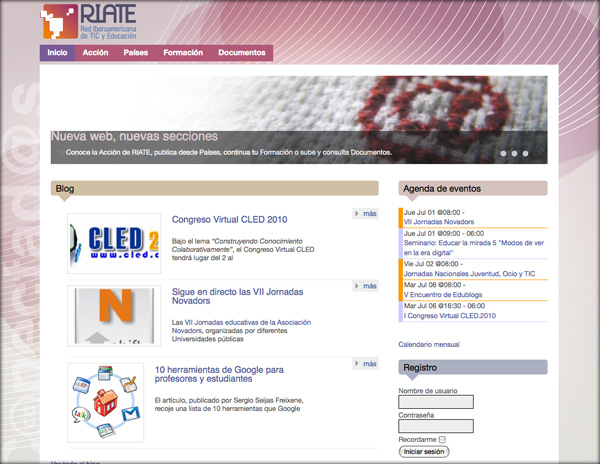This screenshot has width=600, height=464.
Task: Open event 'VII Jornadas Novadors' in agenda
Action: pyautogui.click(x=439, y=222)
